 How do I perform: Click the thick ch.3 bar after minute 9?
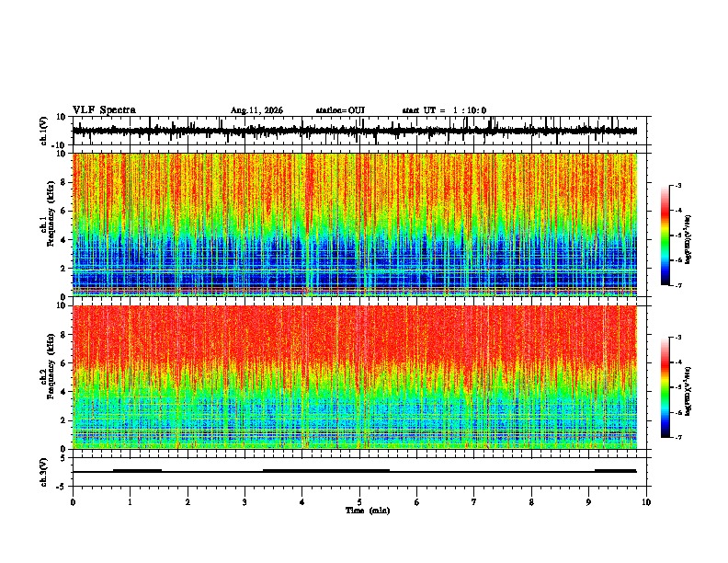[x=616, y=471]
